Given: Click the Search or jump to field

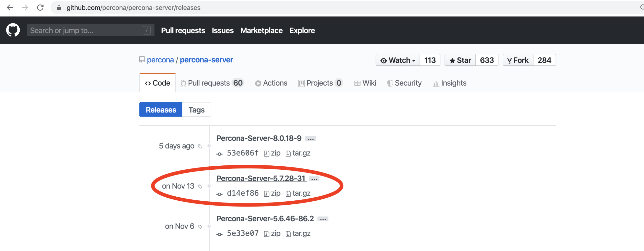Looking at the screenshot, I should 86,30.
